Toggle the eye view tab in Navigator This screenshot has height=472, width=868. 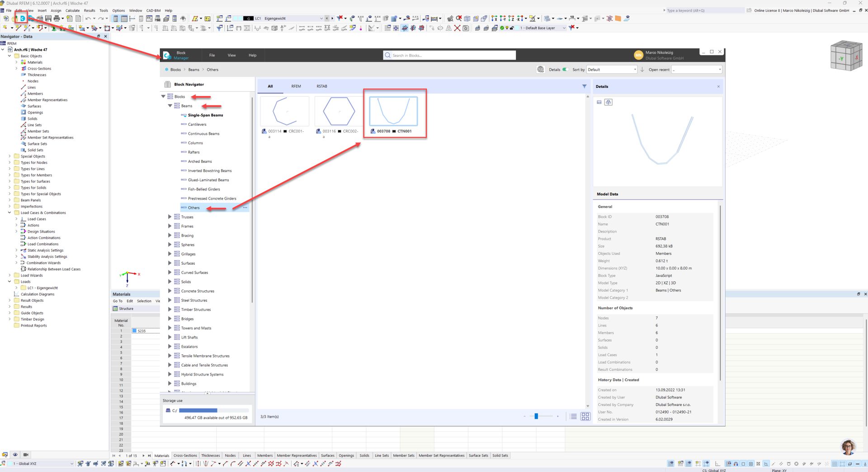click(x=15, y=454)
